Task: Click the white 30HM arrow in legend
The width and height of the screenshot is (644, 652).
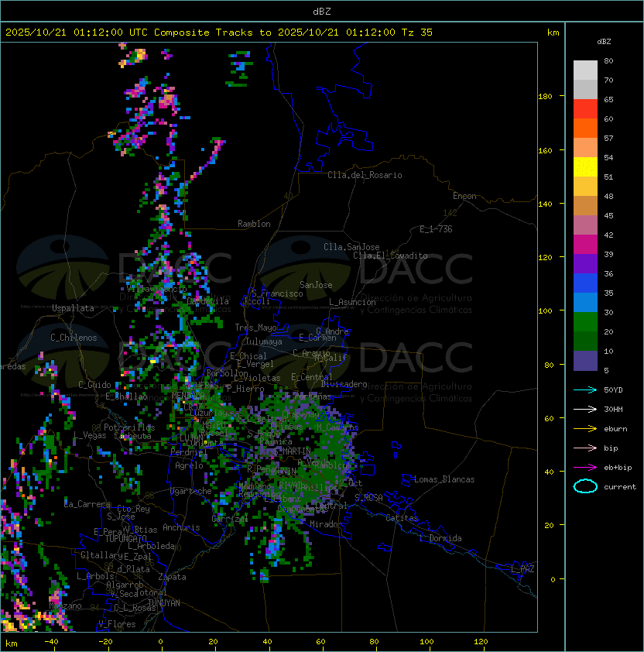Action: coord(585,409)
